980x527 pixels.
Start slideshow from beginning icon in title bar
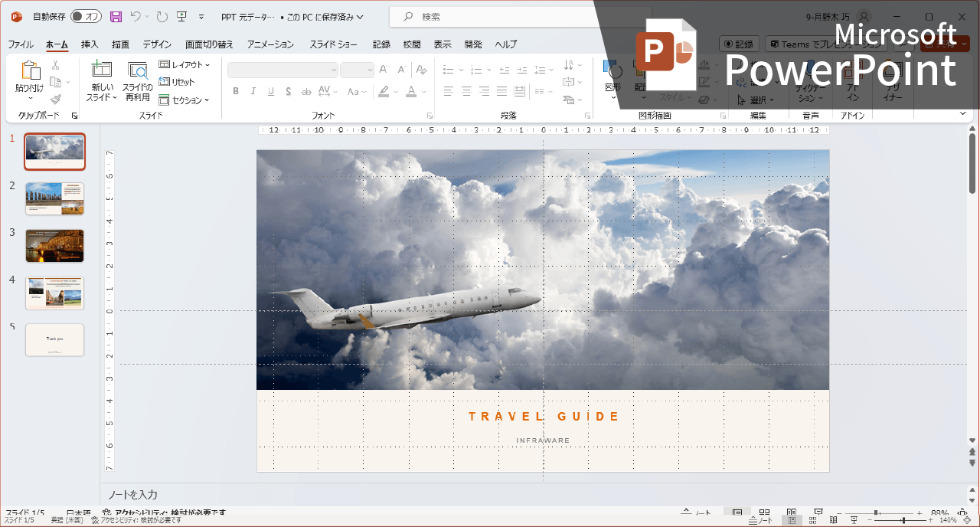point(181,16)
